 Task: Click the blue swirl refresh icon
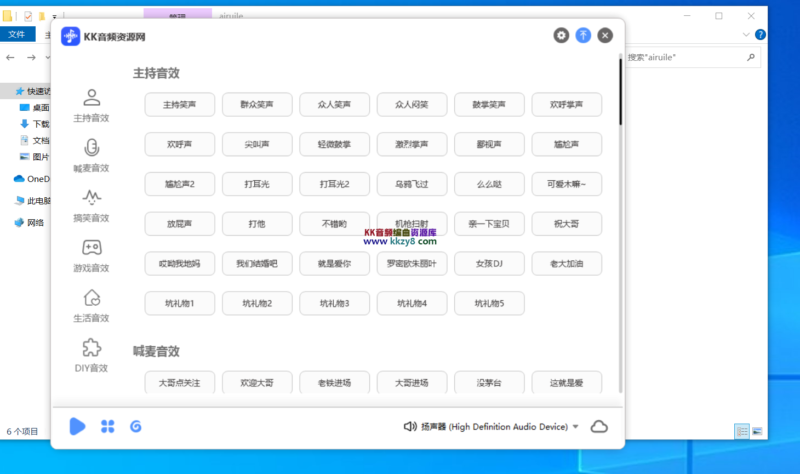click(136, 426)
